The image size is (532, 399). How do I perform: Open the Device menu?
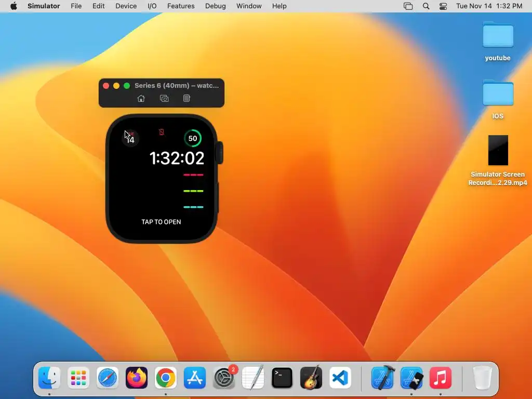pyautogui.click(x=126, y=6)
